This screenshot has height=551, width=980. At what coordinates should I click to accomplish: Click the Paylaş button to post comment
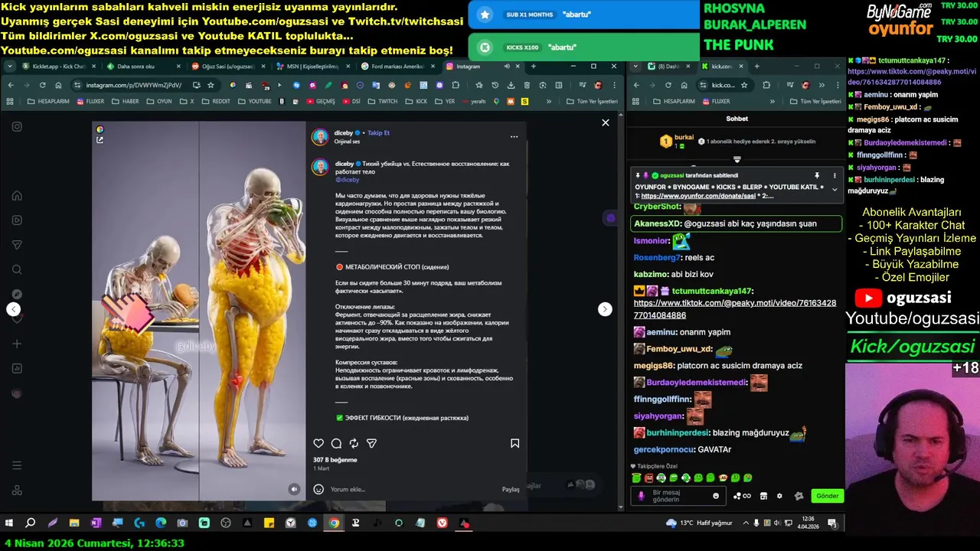pyautogui.click(x=511, y=489)
